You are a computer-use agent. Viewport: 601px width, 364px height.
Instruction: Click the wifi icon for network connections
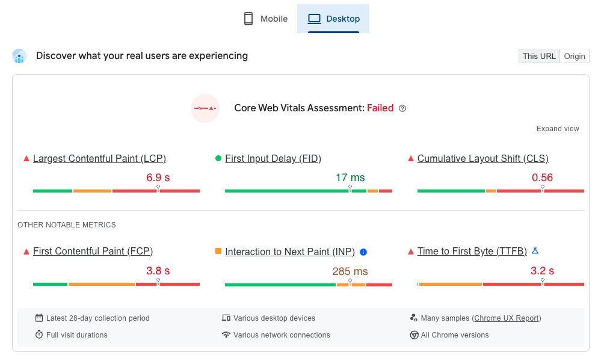click(x=226, y=335)
